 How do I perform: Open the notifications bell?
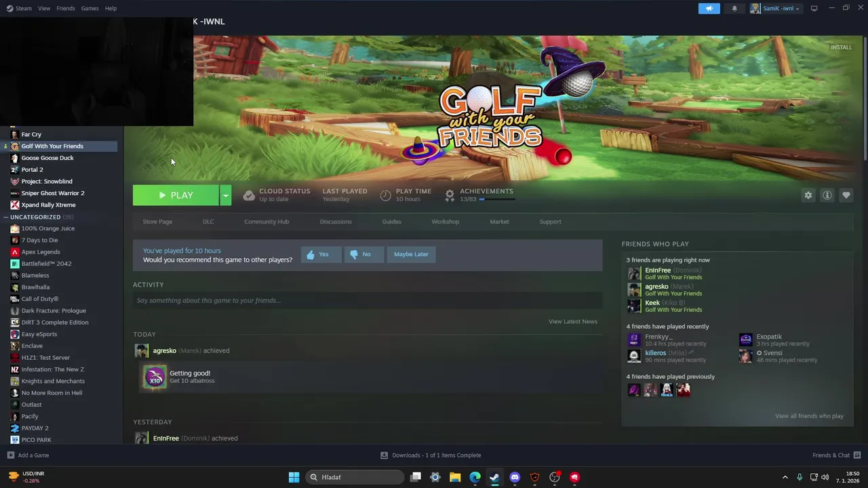coord(734,8)
